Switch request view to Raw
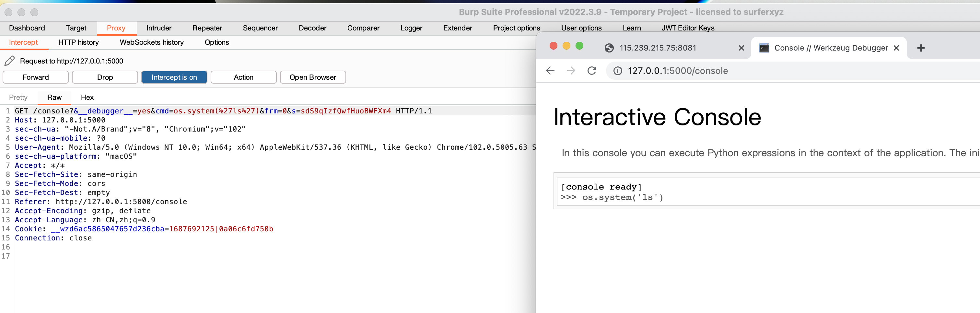Screen dimensions: 980x313 point(54,97)
